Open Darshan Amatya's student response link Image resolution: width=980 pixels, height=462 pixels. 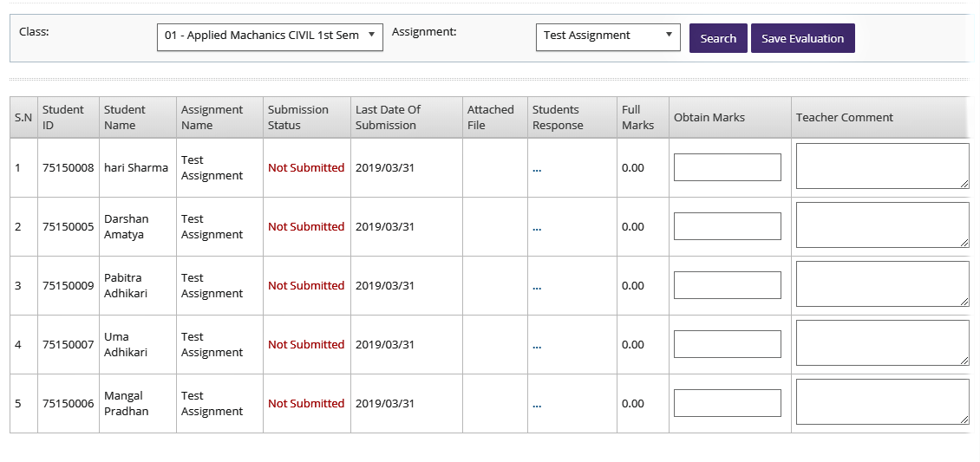(x=537, y=227)
